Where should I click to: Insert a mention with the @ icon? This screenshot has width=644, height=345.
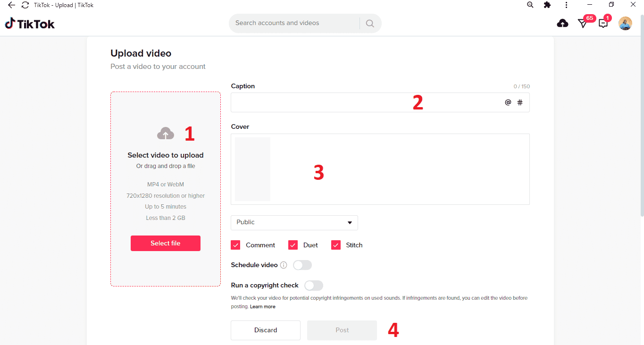pos(508,102)
